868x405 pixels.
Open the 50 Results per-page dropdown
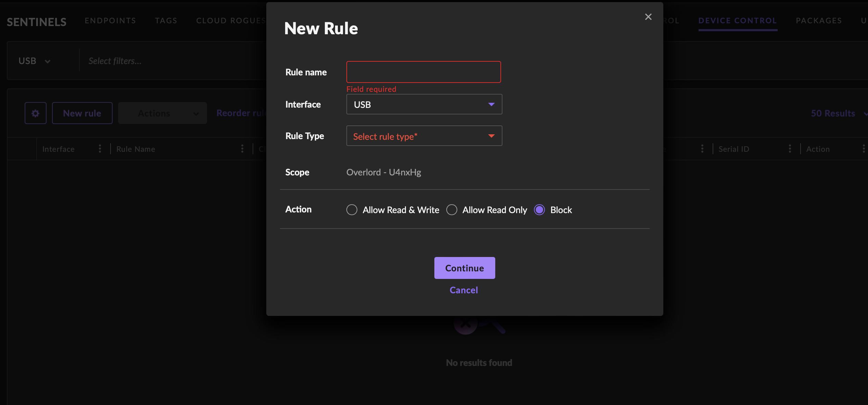838,113
